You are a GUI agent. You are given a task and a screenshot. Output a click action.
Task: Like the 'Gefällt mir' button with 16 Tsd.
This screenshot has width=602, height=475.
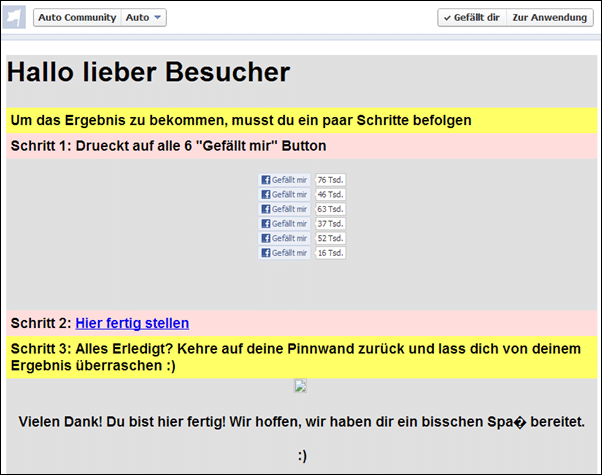pyautogui.click(x=284, y=253)
